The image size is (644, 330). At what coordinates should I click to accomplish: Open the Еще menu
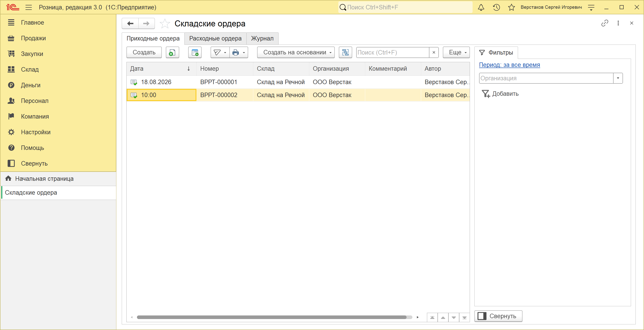[x=456, y=52]
